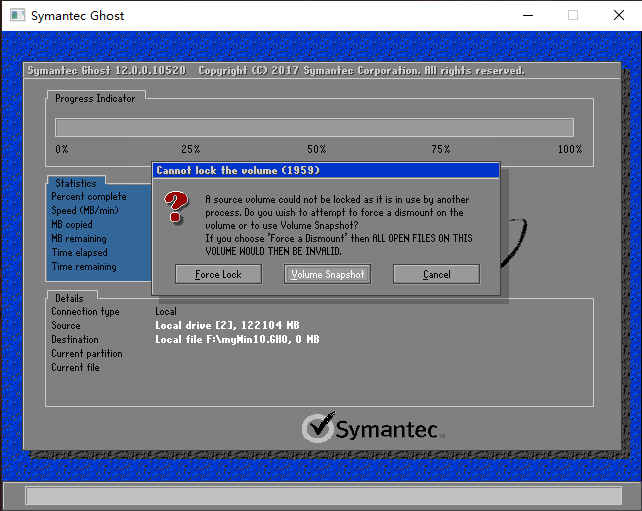Cancel the lock volume dialog
This screenshot has height=511, width=642.
point(436,274)
